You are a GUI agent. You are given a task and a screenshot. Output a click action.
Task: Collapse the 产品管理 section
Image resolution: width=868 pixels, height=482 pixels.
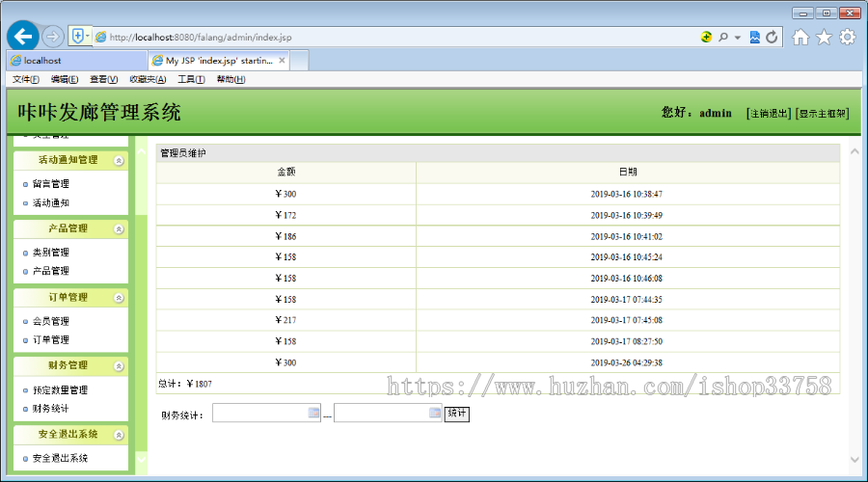(119, 229)
